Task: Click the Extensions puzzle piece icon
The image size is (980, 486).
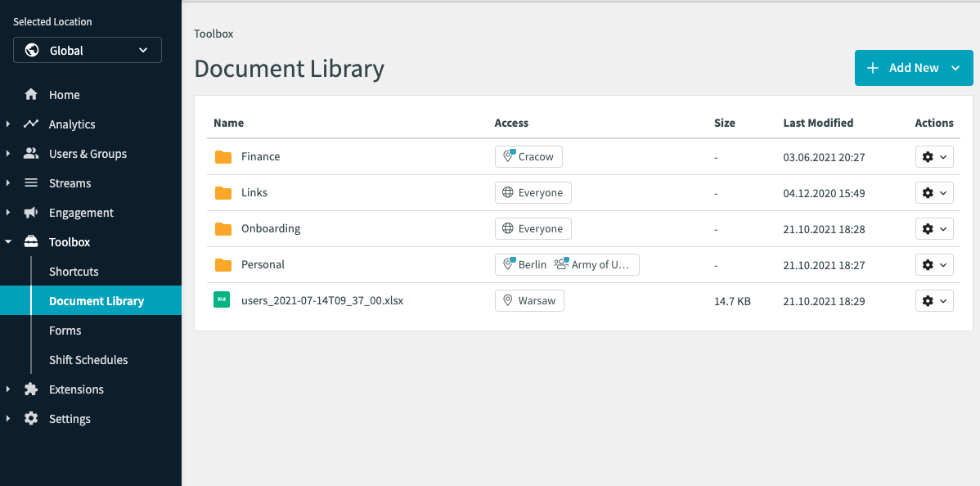Action: [x=30, y=389]
